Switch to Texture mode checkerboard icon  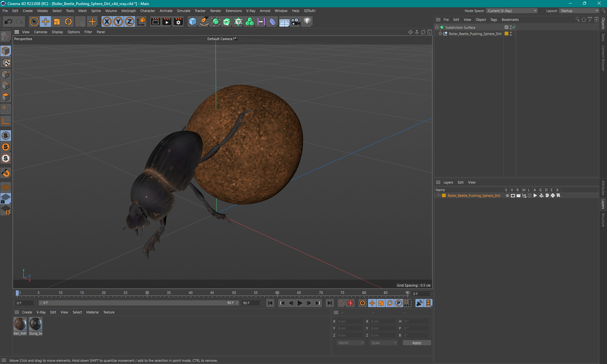click(x=6, y=63)
